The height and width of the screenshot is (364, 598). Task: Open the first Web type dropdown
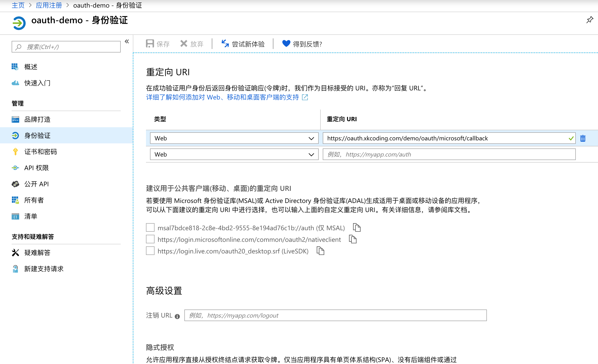click(x=234, y=138)
